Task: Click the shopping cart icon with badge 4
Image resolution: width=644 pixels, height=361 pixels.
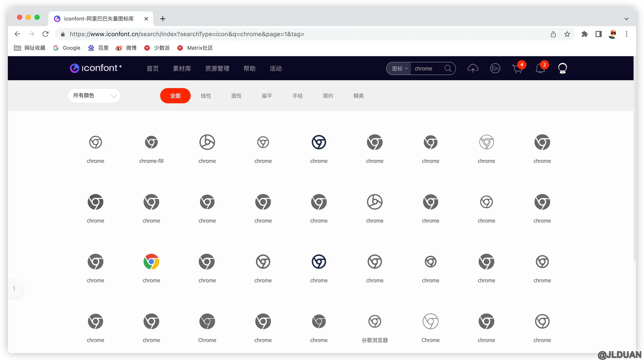Action: 517,68
